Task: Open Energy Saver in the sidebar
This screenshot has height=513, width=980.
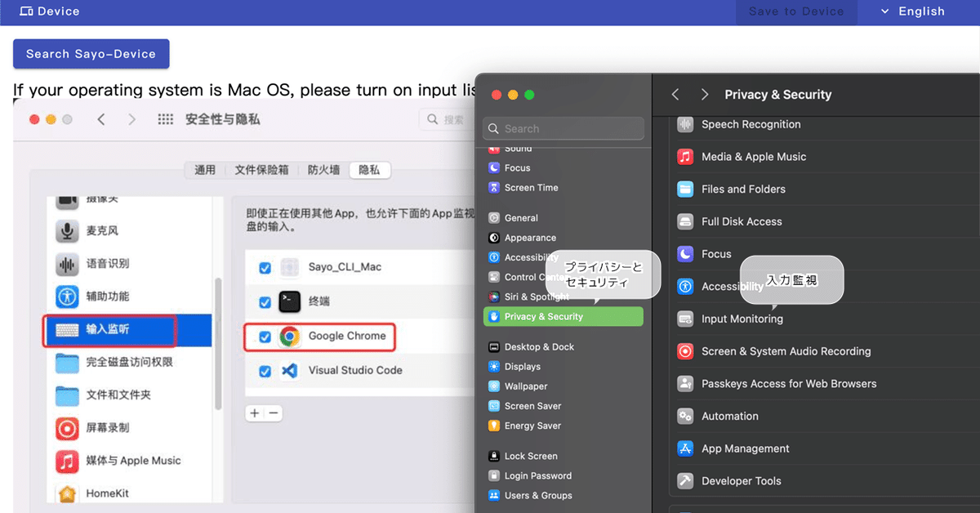Action: [x=563, y=426]
